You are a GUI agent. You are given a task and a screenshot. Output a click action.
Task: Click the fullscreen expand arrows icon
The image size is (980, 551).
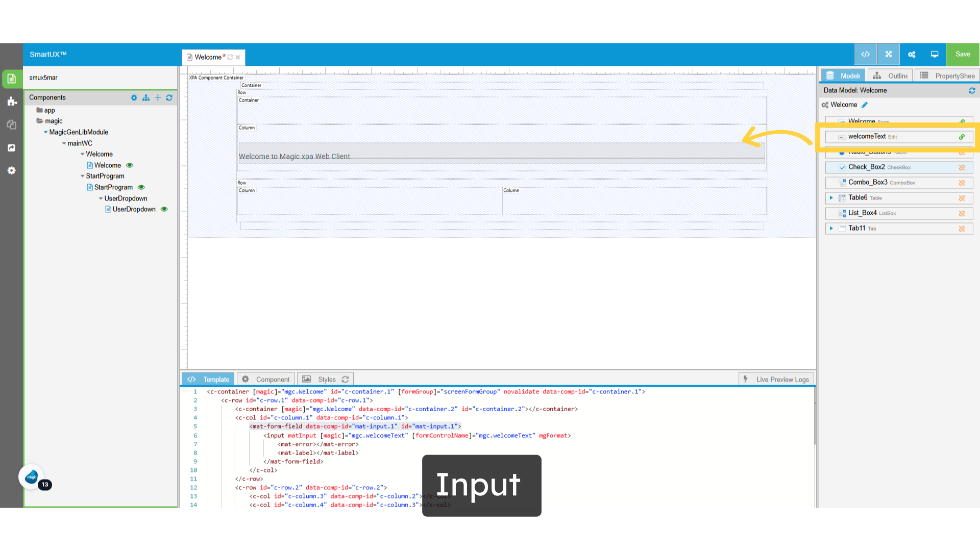[889, 54]
